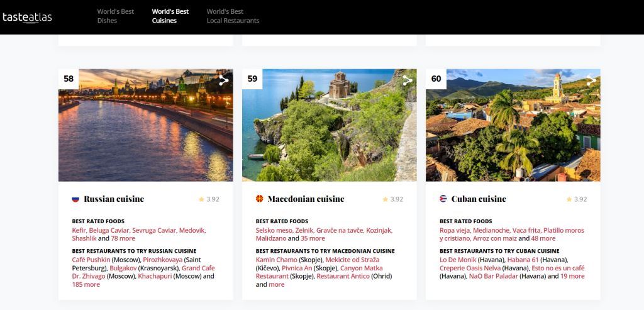Open the Kefir food link
Image resolution: width=644 pixels, height=310 pixels.
click(x=79, y=230)
